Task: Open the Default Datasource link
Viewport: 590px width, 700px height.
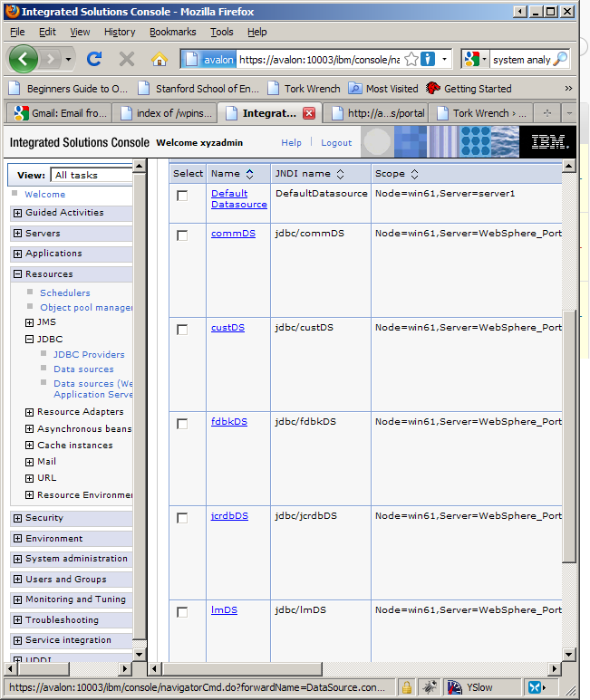Action: click(239, 198)
